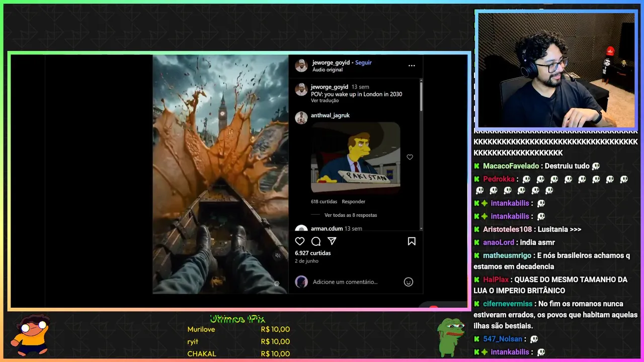View the 618 curtidas on comment
Image resolution: width=644 pixels, height=362 pixels.
pyautogui.click(x=324, y=202)
